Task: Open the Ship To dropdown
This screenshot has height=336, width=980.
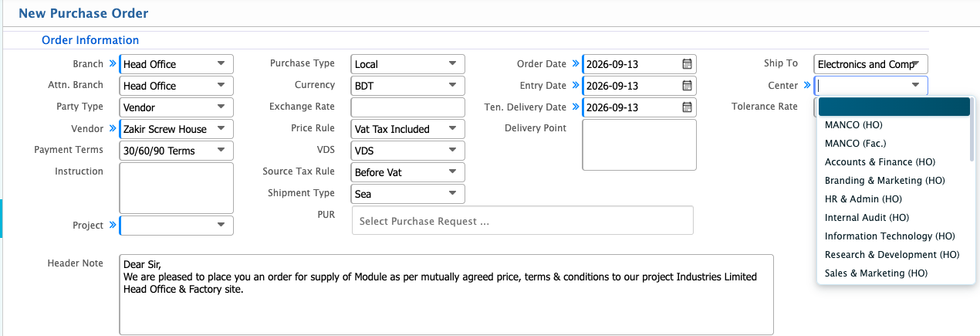Action: [x=871, y=64]
